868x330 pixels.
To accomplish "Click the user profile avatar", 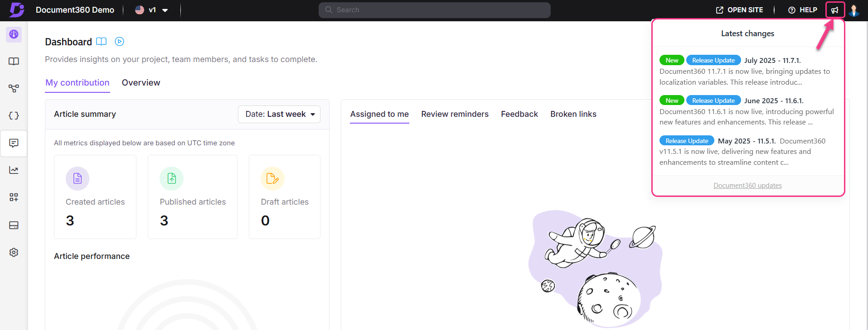I will (854, 10).
